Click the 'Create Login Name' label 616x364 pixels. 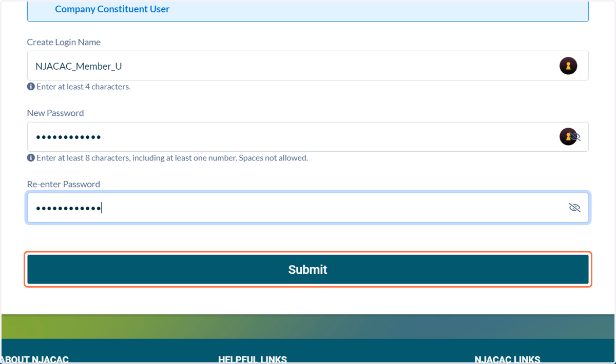tap(64, 42)
